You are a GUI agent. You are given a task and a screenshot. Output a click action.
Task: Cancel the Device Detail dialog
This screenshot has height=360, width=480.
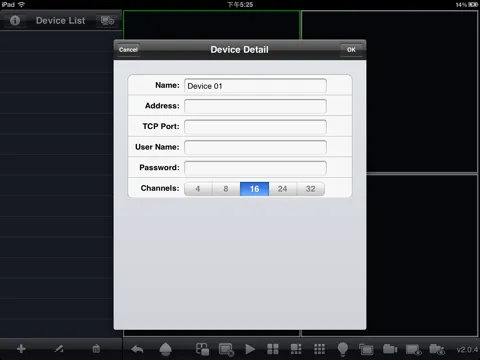[128, 50]
